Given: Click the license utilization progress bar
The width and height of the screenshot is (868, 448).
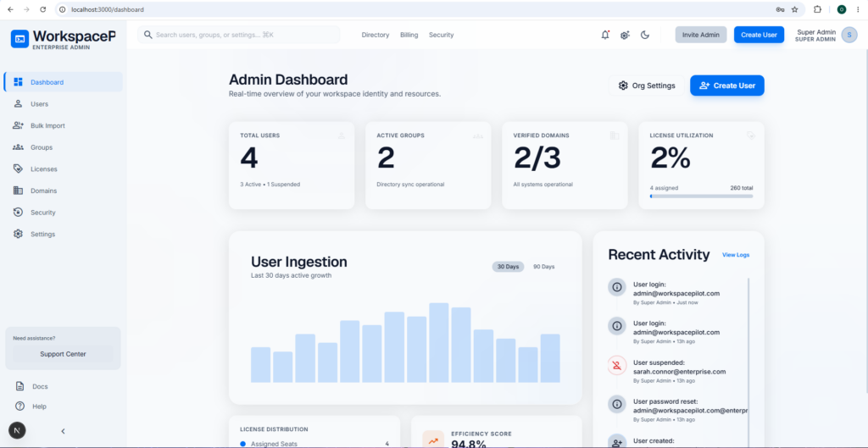Looking at the screenshot, I should 701,196.
